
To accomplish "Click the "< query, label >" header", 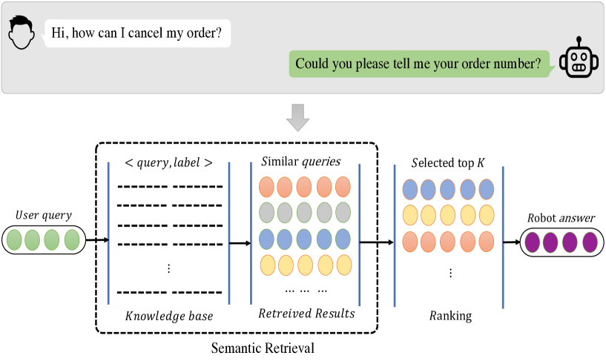I will click(x=169, y=163).
